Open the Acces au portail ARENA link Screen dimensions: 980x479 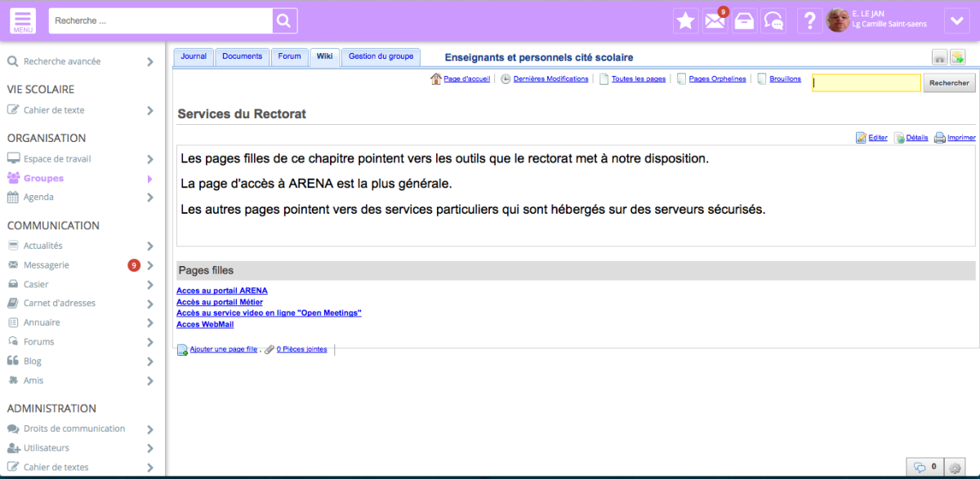point(222,291)
